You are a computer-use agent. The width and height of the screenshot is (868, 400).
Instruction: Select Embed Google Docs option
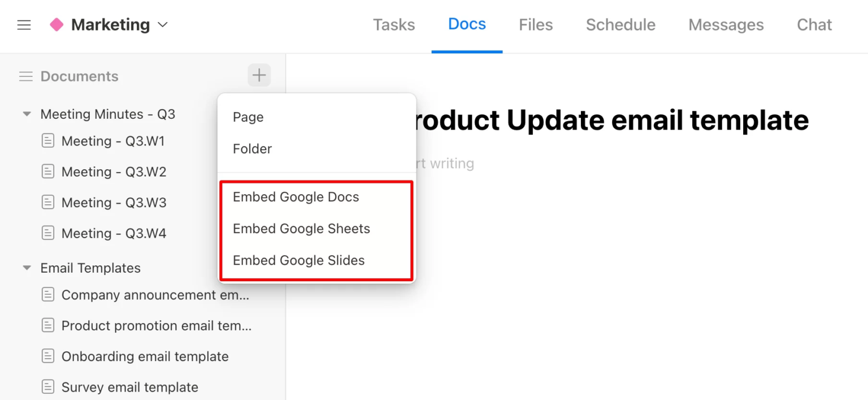coord(296,197)
